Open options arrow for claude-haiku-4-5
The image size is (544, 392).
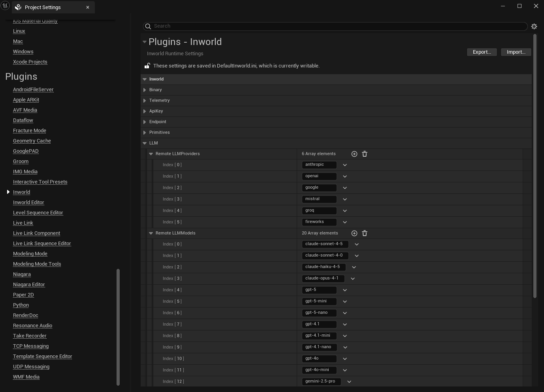pyautogui.click(x=354, y=267)
